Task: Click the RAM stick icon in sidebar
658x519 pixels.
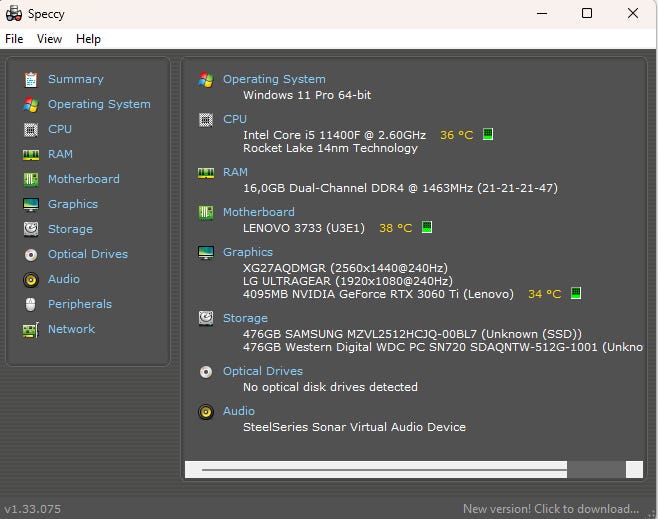Action: coord(31,155)
